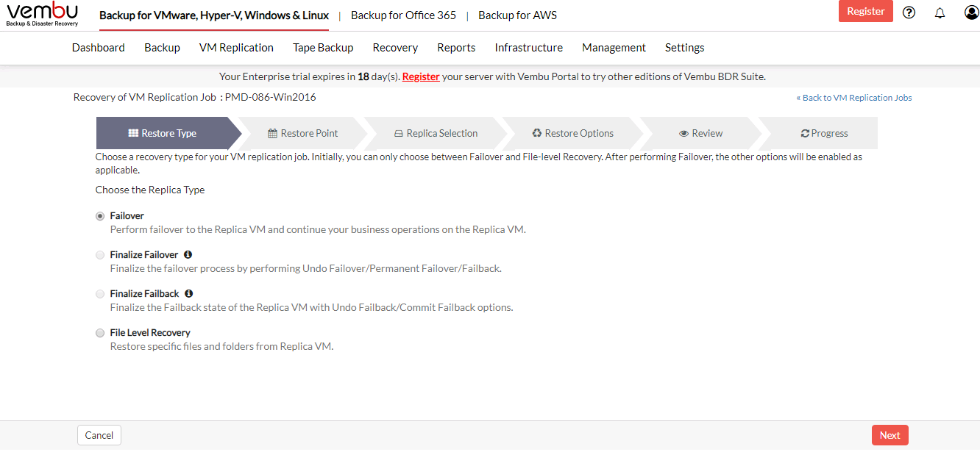Select the Finalize Failover radio button
980x452 pixels.
(100, 255)
